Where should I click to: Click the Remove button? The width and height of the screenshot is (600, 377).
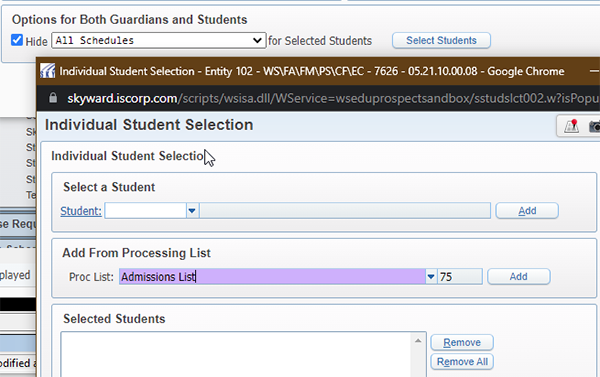(462, 342)
